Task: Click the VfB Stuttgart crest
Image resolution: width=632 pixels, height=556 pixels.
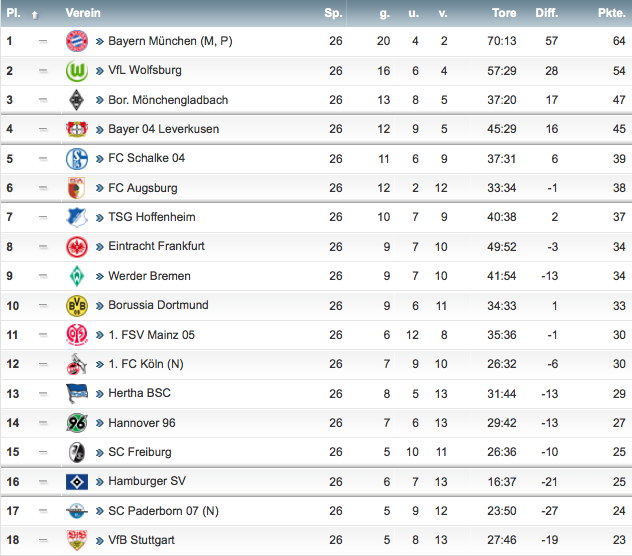Action: click(77, 540)
